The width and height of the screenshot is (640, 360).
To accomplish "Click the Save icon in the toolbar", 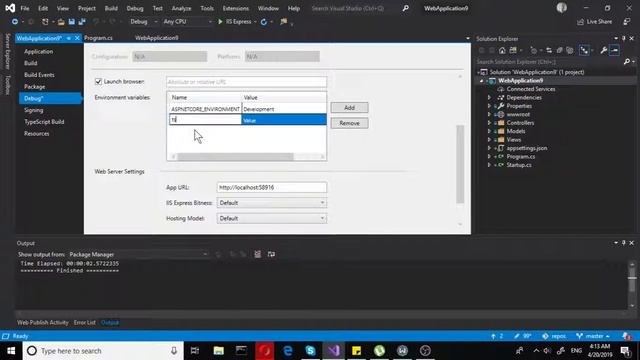I will (72, 22).
